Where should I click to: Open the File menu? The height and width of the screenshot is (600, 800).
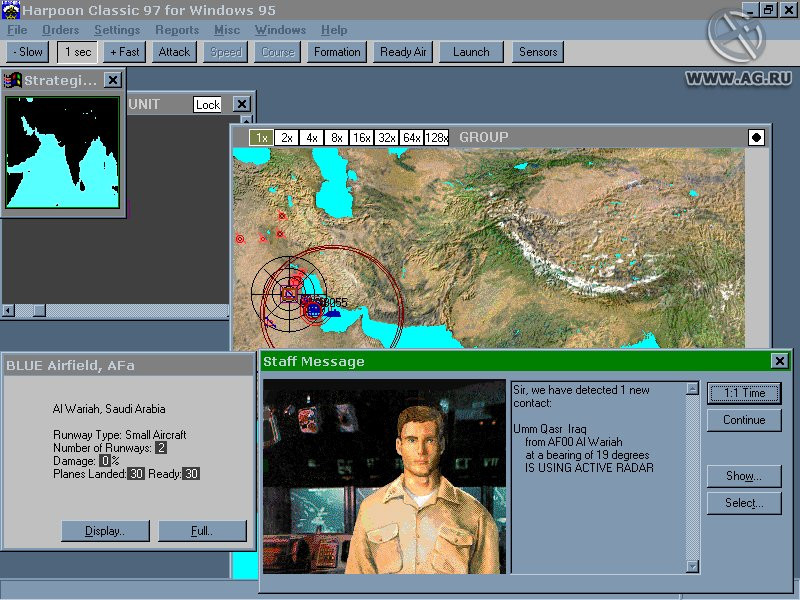tap(17, 30)
